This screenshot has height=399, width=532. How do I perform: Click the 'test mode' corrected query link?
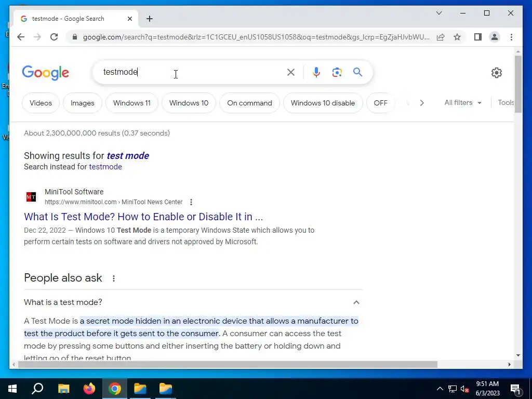click(x=128, y=156)
